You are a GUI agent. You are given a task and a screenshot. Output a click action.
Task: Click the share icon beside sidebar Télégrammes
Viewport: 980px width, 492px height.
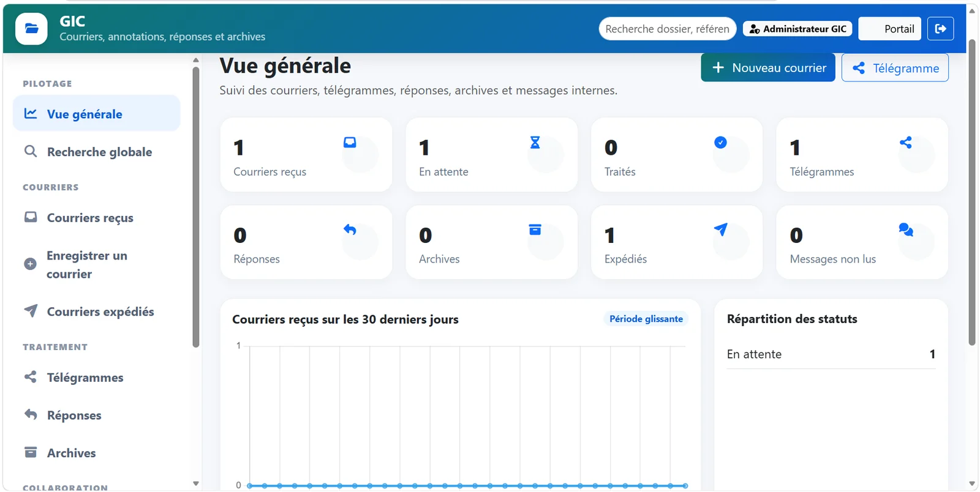point(31,377)
